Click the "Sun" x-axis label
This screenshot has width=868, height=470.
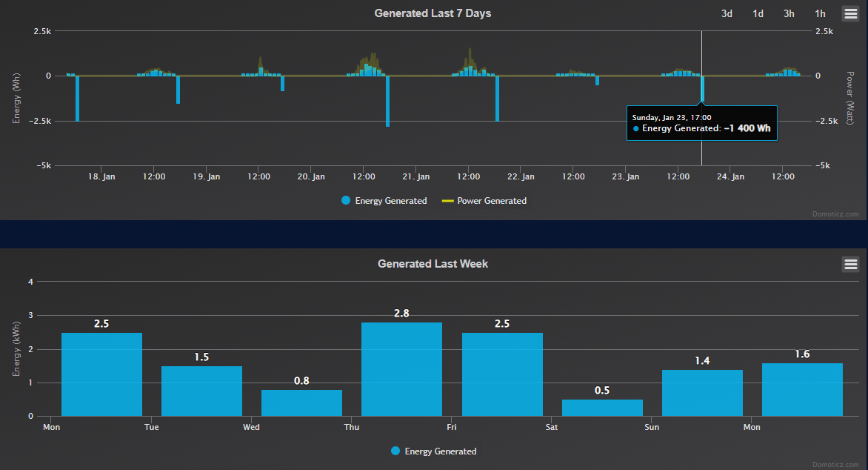652,427
